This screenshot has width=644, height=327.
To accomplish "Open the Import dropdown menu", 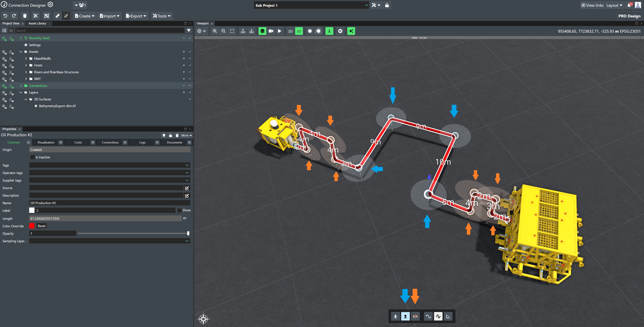I will point(110,16).
